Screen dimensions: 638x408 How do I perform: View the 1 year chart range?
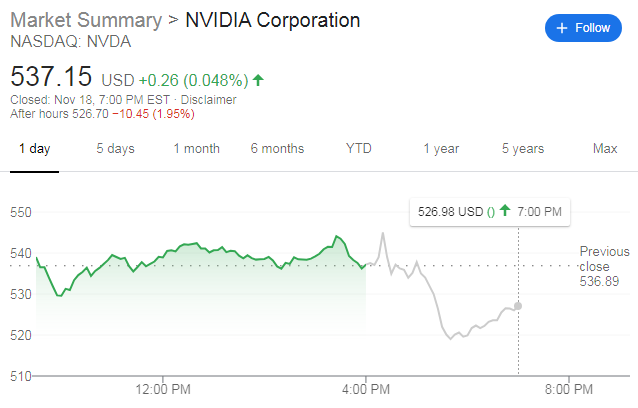click(x=440, y=149)
